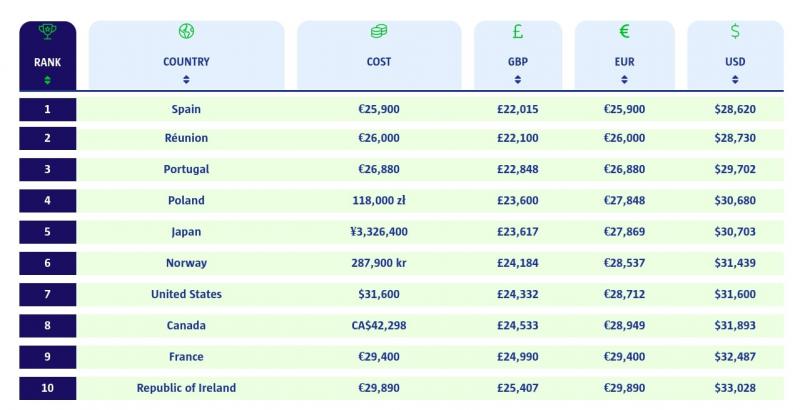The height and width of the screenshot is (410, 800).
Task: Click the trophy icon above RANK
Action: pos(47,32)
